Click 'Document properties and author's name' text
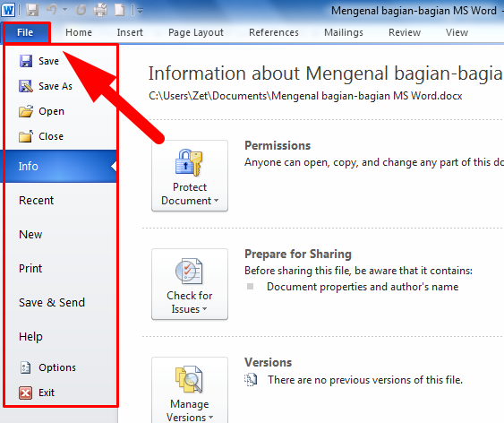This screenshot has height=423, width=504. 363,287
